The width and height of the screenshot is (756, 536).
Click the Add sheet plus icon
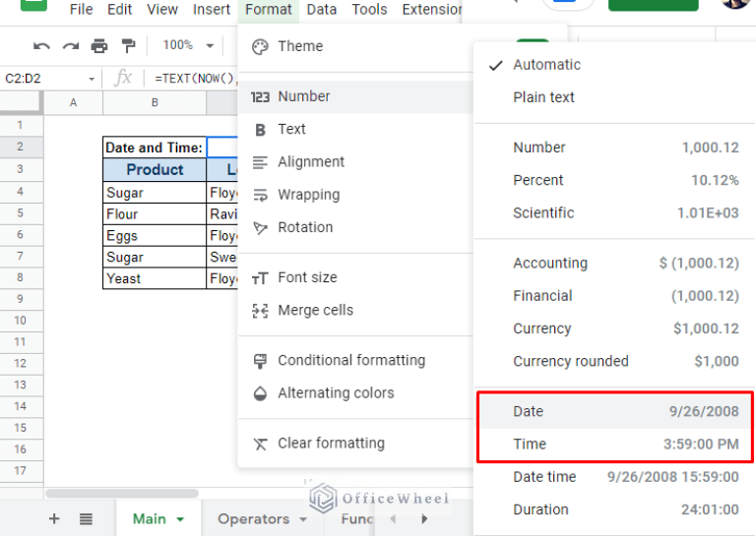click(x=54, y=518)
